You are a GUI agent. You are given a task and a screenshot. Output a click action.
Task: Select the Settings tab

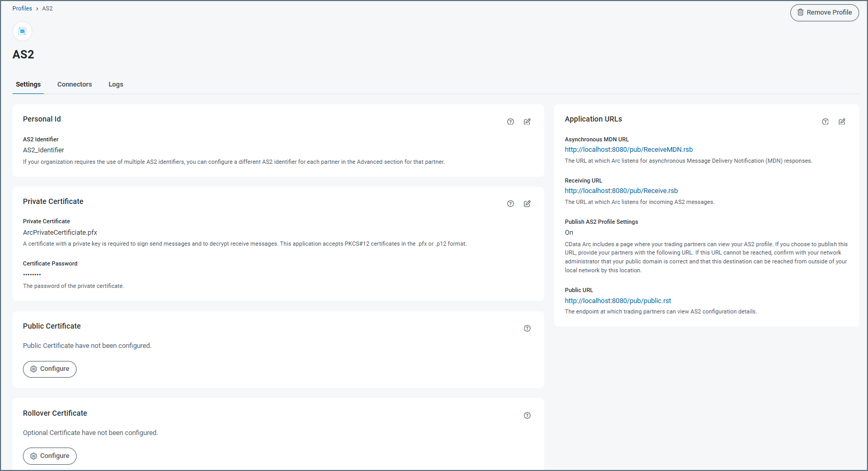tap(28, 84)
